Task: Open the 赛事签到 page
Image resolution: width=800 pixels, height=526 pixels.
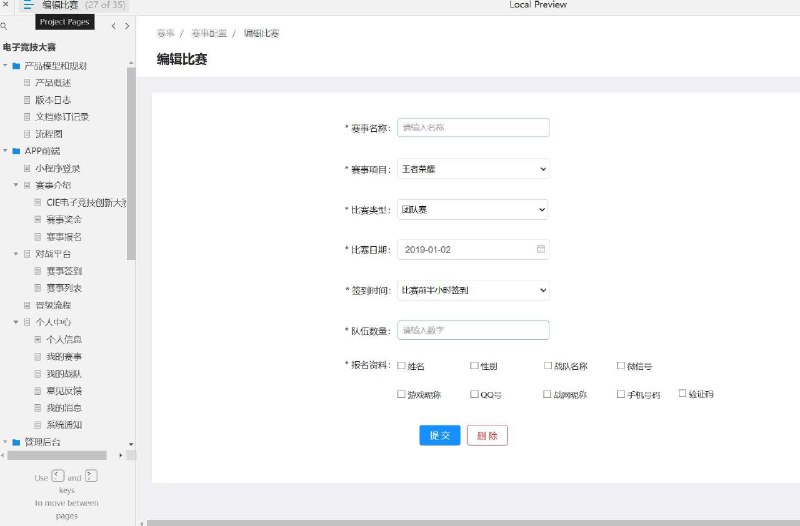Action: (64, 271)
